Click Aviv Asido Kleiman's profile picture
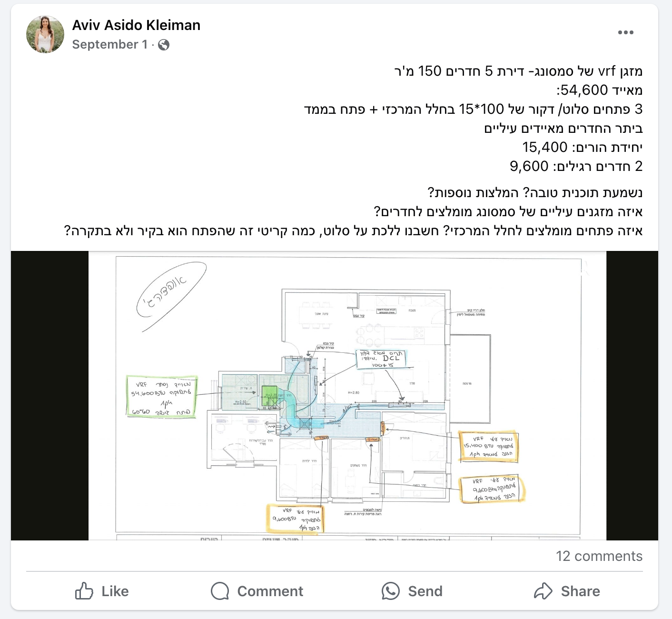The width and height of the screenshot is (672, 619). [x=45, y=34]
